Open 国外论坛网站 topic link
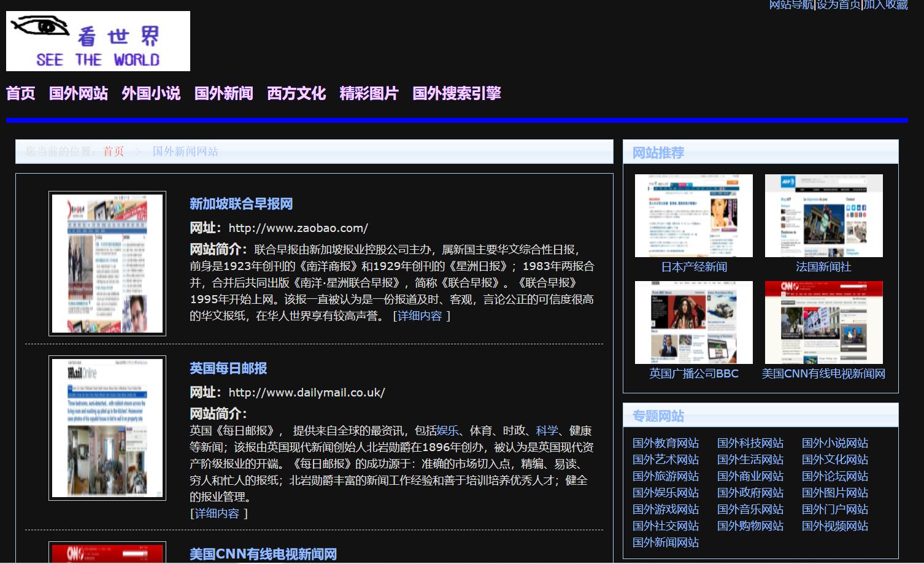The image size is (924, 564). point(835,476)
